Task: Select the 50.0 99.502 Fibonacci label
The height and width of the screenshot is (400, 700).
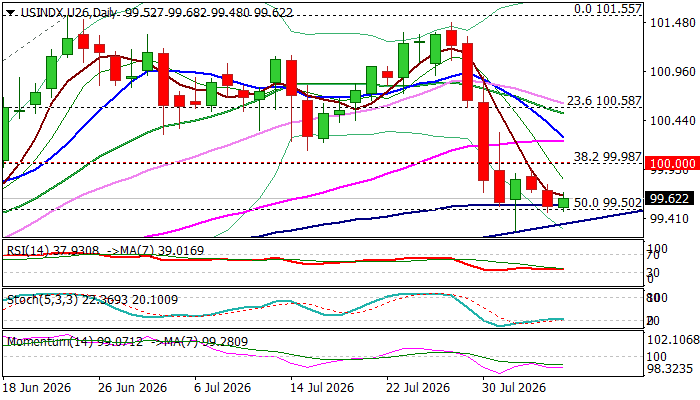Action: pyautogui.click(x=608, y=203)
